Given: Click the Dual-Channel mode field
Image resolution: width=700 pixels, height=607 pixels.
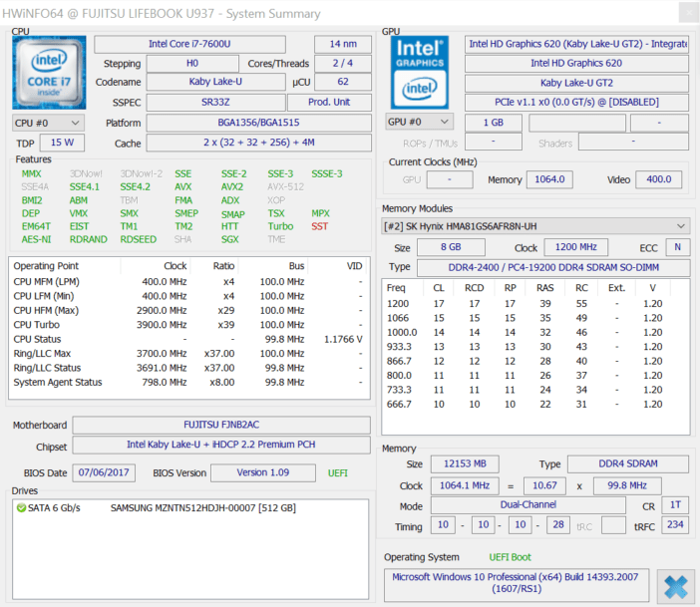Looking at the screenshot, I should click(x=528, y=504).
